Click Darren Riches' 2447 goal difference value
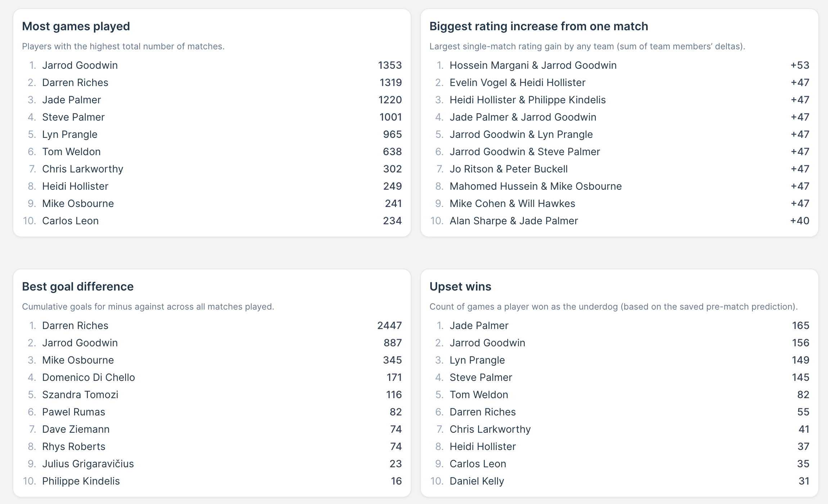This screenshot has height=504, width=828. coord(389,325)
